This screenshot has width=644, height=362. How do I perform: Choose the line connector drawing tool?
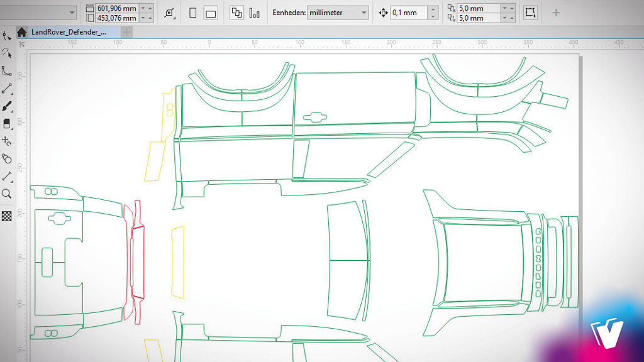(7, 89)
